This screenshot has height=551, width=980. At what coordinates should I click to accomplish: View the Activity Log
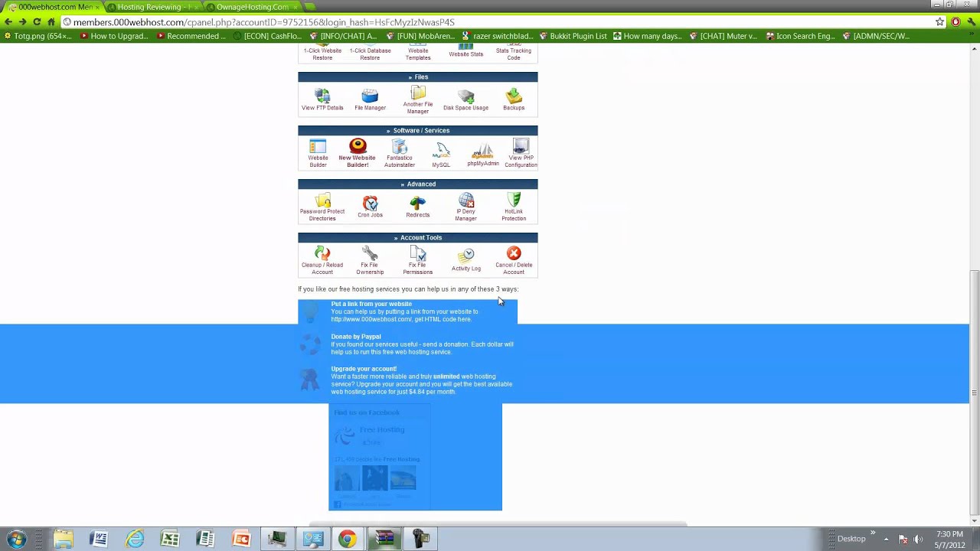[x=465, y=260]
